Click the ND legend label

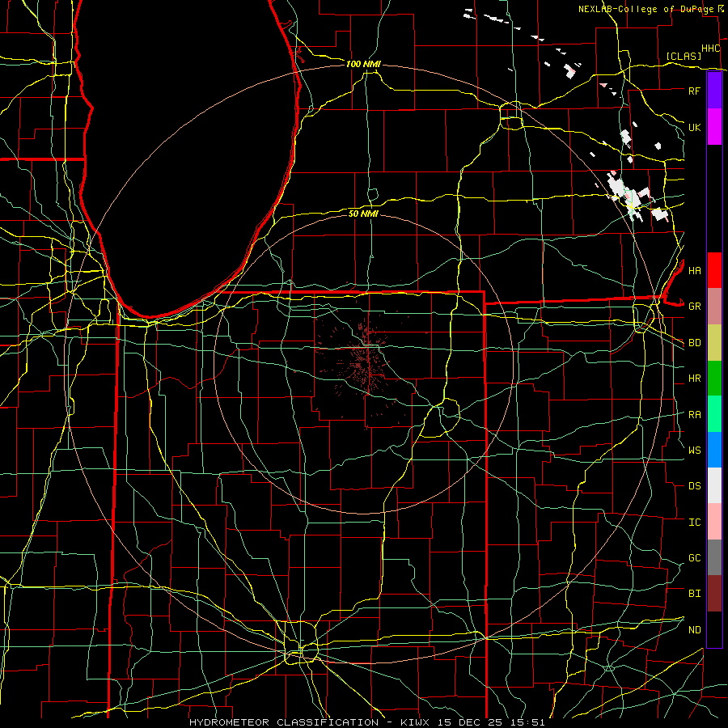tap(694, 629)
